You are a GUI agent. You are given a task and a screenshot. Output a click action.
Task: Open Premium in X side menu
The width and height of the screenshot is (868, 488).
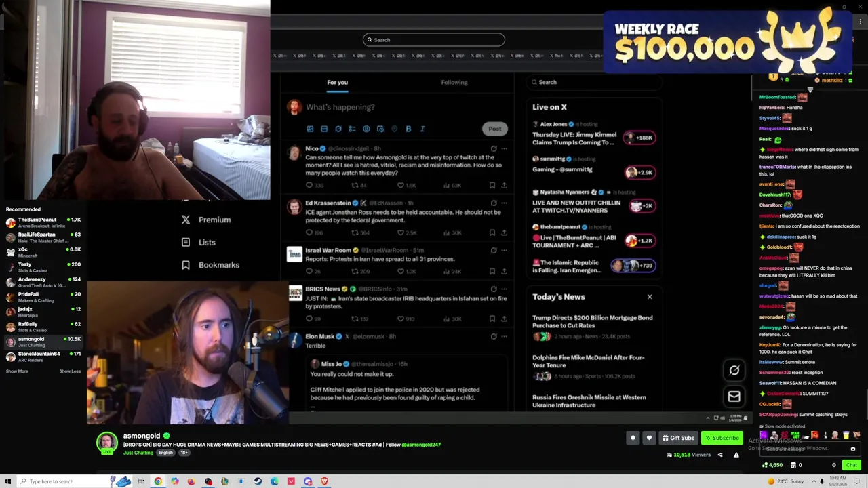coord(206,220)
